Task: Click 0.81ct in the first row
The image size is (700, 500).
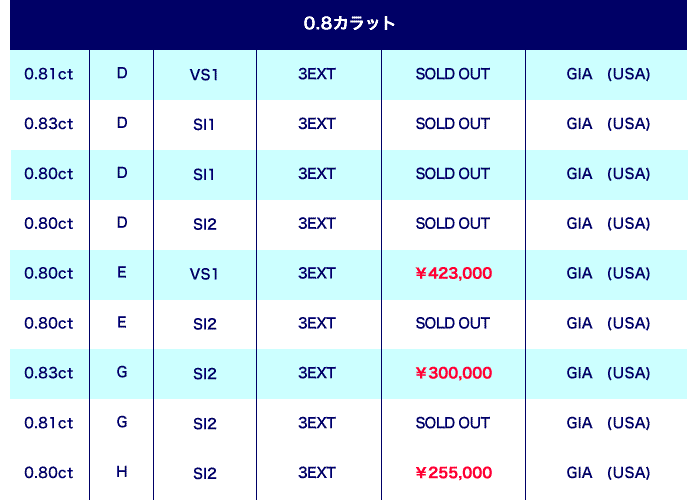Action: (49, 74)
